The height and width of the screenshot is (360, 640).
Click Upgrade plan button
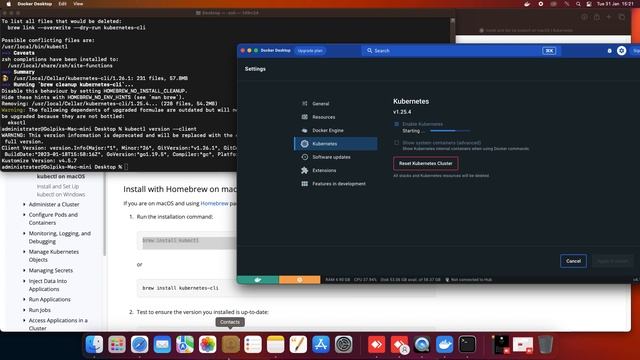[x=310, y=51]
